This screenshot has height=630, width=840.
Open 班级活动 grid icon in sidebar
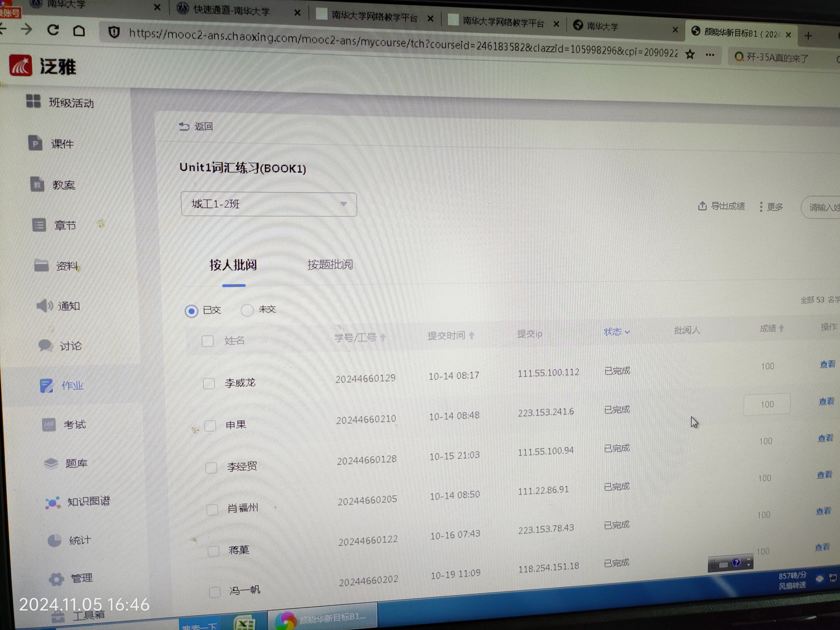coord(33,101)
